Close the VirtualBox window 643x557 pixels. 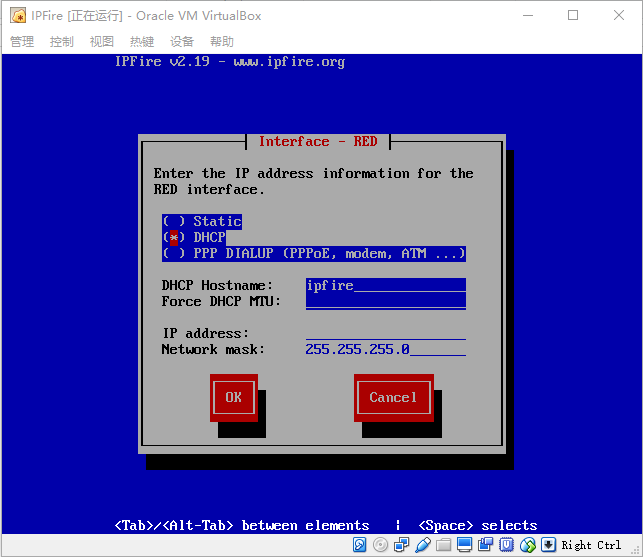coord(619,16)
